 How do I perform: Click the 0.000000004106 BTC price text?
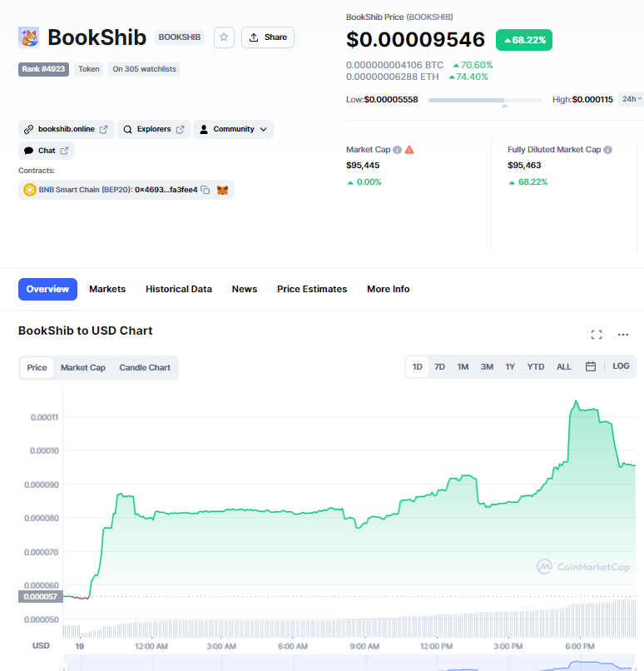[x=394, y=65]
